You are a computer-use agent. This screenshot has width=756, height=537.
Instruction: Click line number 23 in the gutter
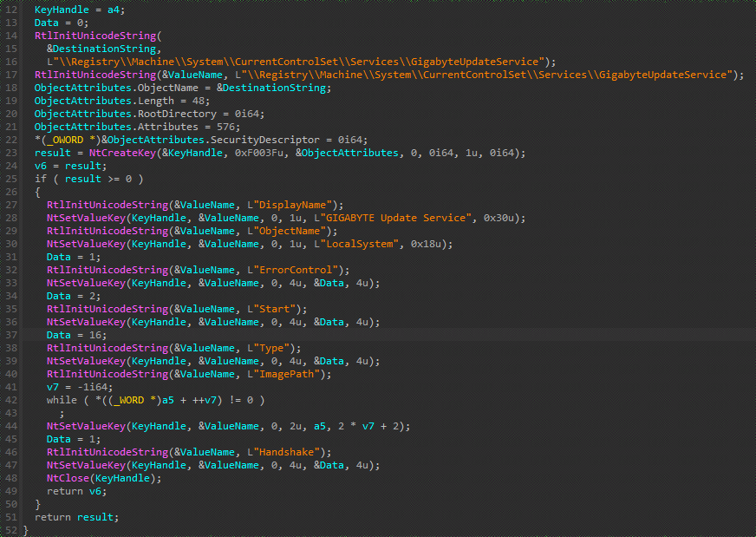coord(11,153)
